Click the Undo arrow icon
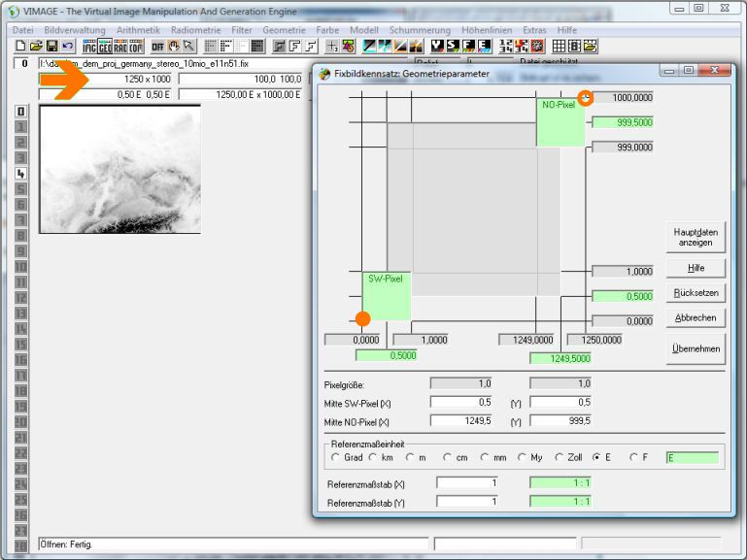747x560 pixels. [67, 46]
